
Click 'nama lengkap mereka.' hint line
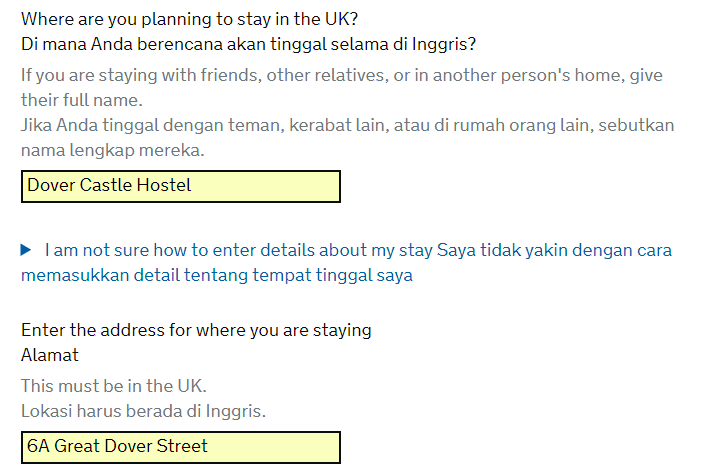point(112,151)
